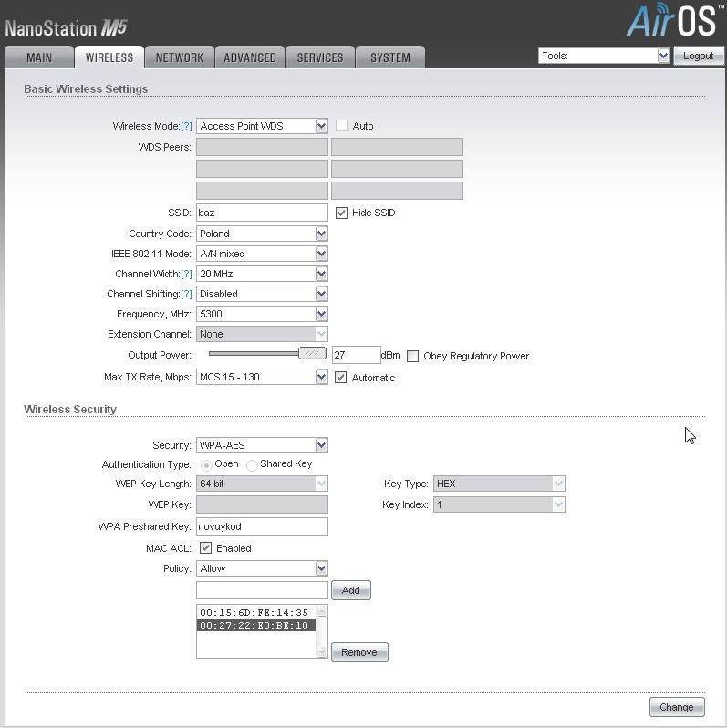Click the Add MAC button
Screen dimensions: 727x728
pyautogui.click(x=351, y=590)
